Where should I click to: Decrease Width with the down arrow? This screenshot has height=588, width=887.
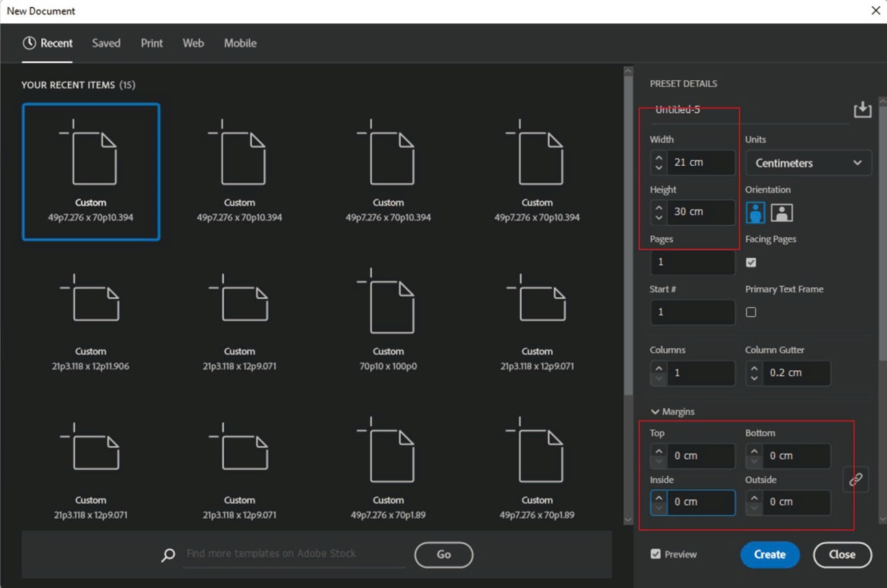click(x=659, y=167)
